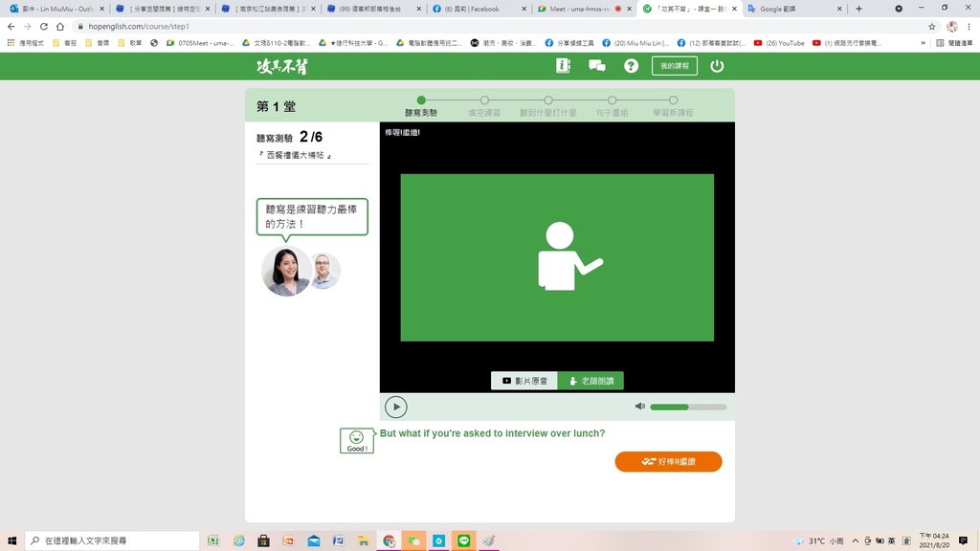980x551 pixels.
Task: Select the 聽寫測驗 step in progress bar
Action: [x=421, y=106]
